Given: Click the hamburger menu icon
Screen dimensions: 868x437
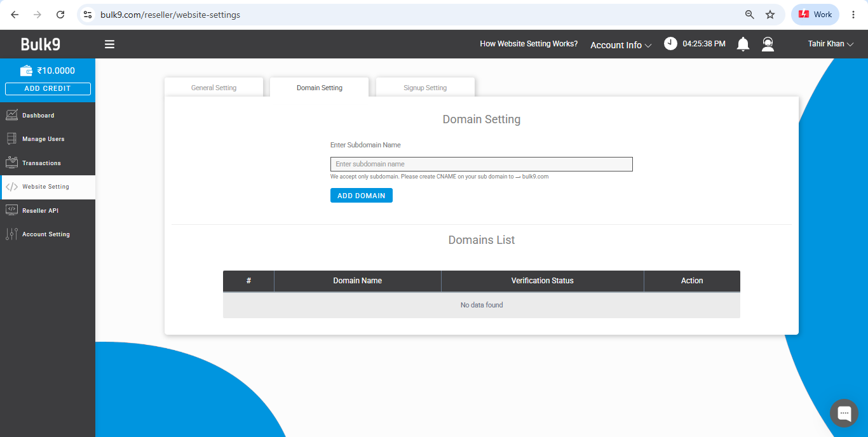Looking at the screenshot, I should point(110,44).
